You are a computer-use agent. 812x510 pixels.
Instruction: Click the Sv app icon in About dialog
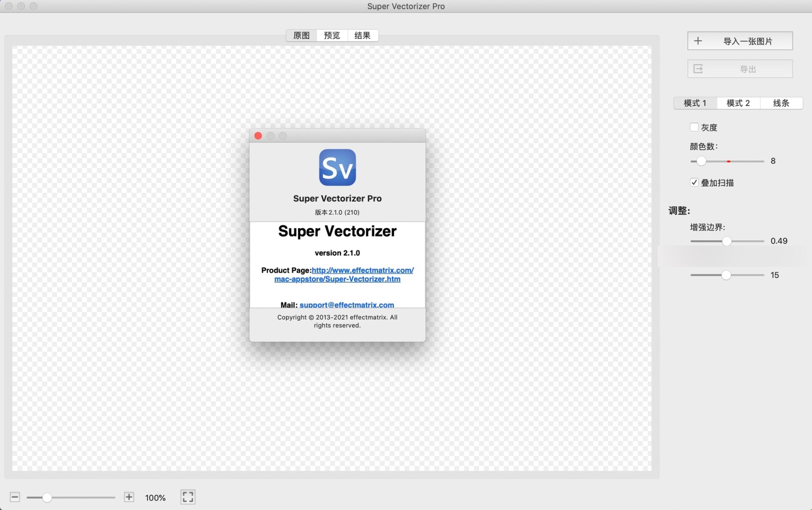point(337,168)
